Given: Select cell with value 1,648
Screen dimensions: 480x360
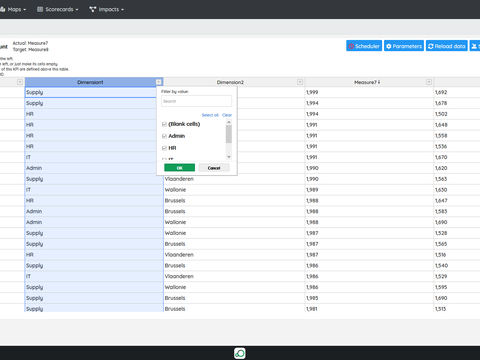Looking at the screenshot, I should 457,125.
